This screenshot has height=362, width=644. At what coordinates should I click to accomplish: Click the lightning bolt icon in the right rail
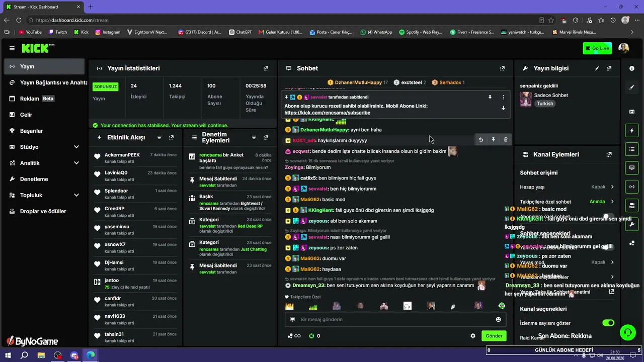pos(632,131)
